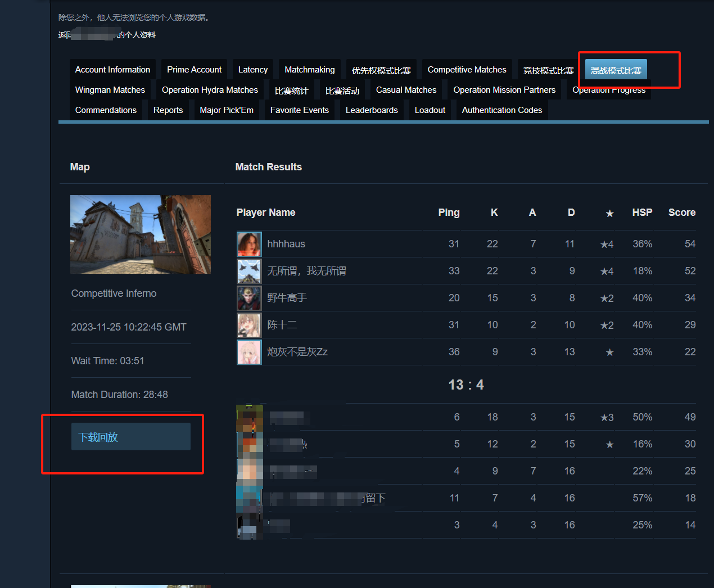Open 野牛高手 player name link
The width and height of the screenshot is (714, 588).
[x=287, y=298]
